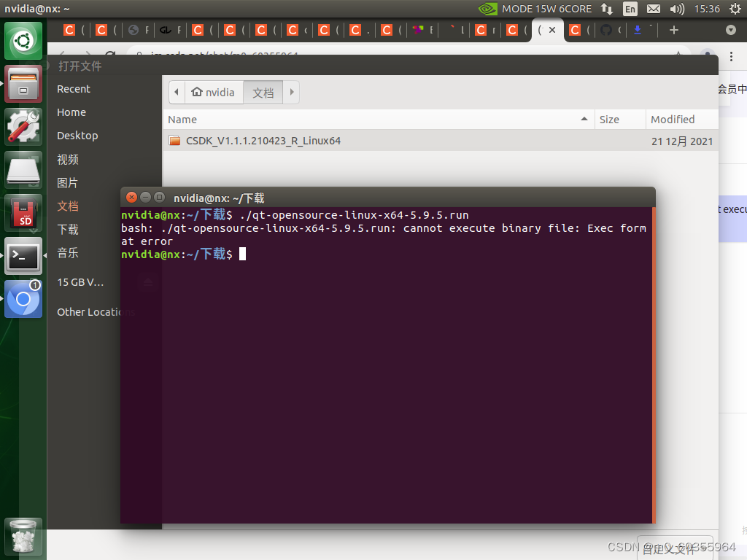This screenshot has width=747, height=560.
Task: Select 音乐 in file dialog sidebar
Action: (x=68, y=253)
